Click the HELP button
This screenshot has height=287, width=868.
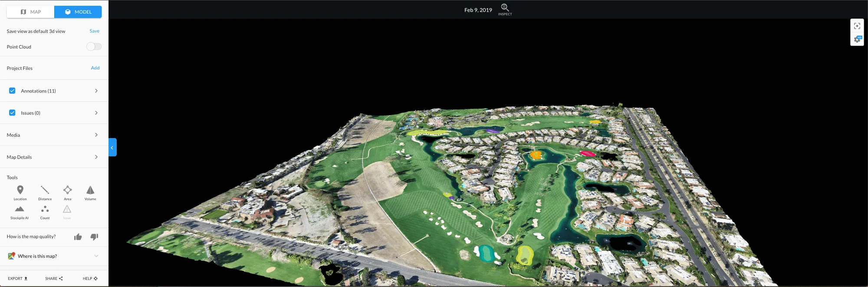[90, 278]
